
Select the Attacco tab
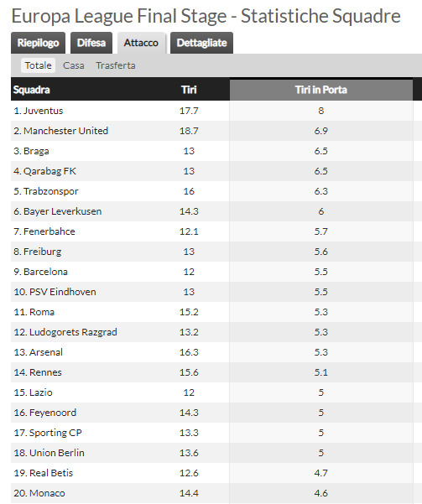point(141,43)
